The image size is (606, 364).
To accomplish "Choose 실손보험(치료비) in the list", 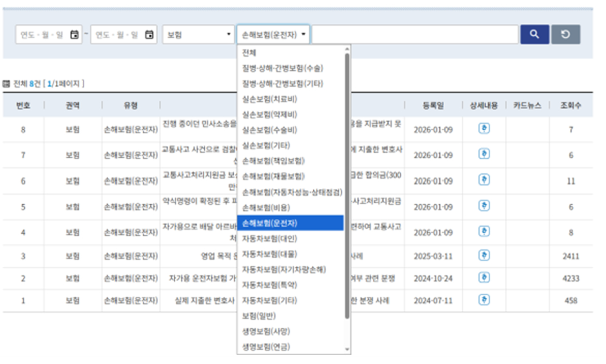I will [x=270, y=99].
